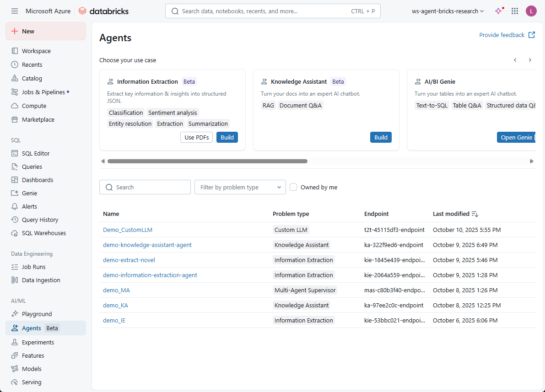The width and height of the screenshot is (545, 392).
Task: Click the Use PDFs button
Action: [196, 137]
